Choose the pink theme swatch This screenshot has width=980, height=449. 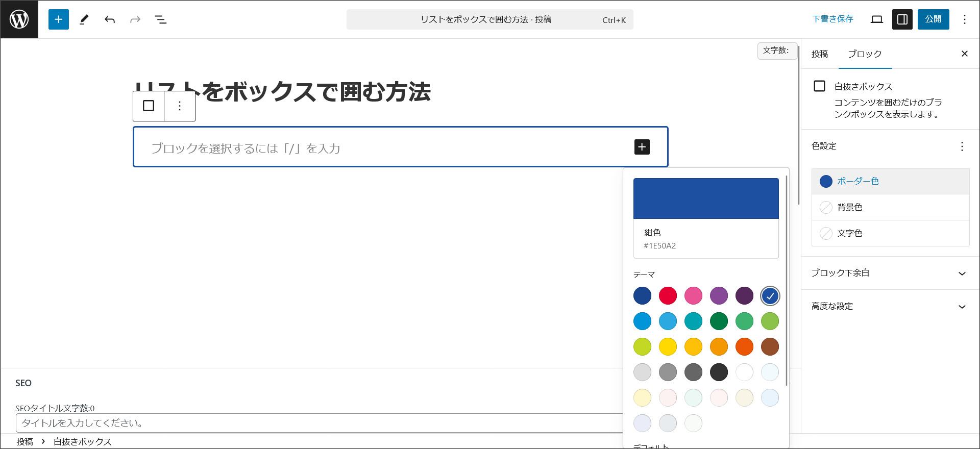(x=694, y=295)
